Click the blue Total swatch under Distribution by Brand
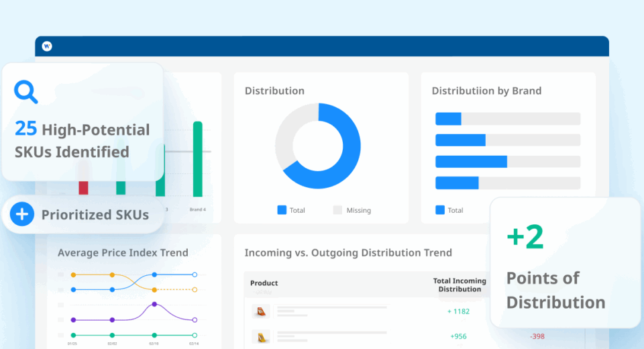This screenshot has width=644, height=349. [x=440, y=210]
